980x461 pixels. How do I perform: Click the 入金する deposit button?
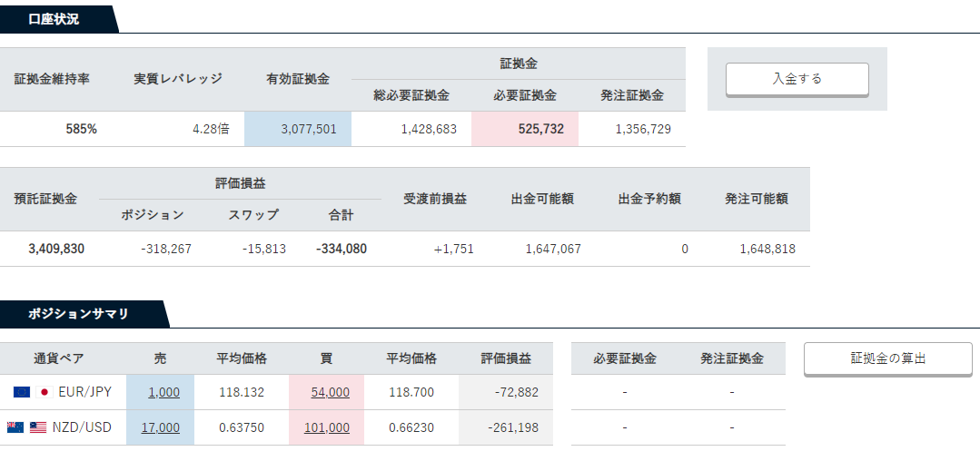point(797,79)
